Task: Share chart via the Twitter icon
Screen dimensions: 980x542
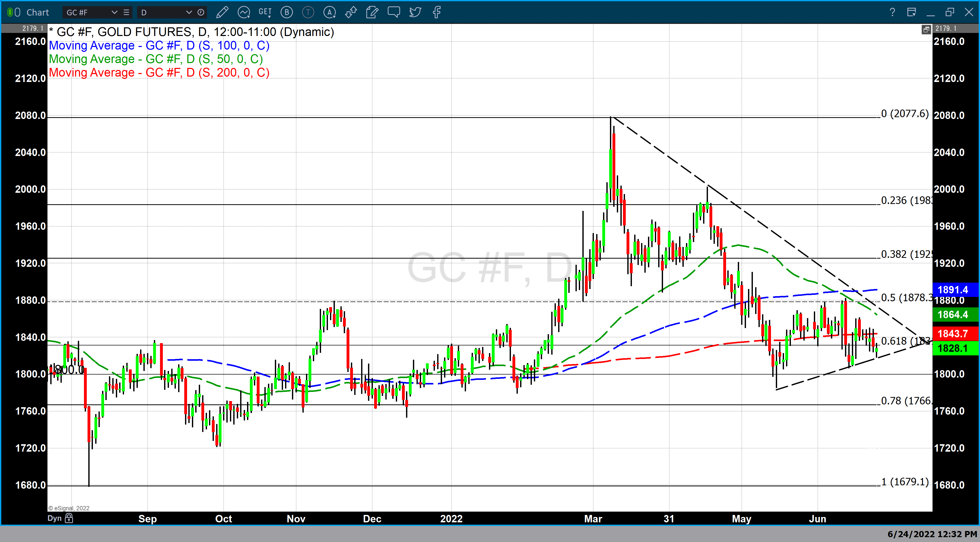Action: tap(415, 13)
